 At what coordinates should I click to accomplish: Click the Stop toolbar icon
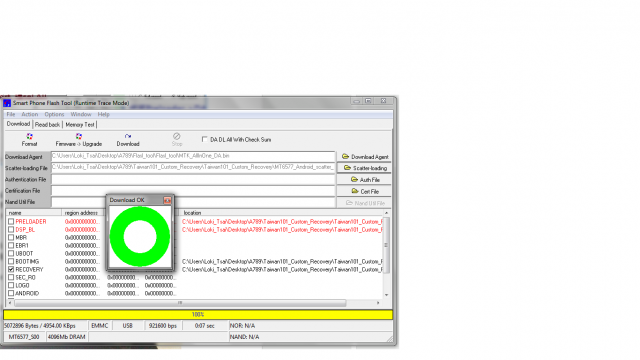pyautogui.click(x=177, y=140)
